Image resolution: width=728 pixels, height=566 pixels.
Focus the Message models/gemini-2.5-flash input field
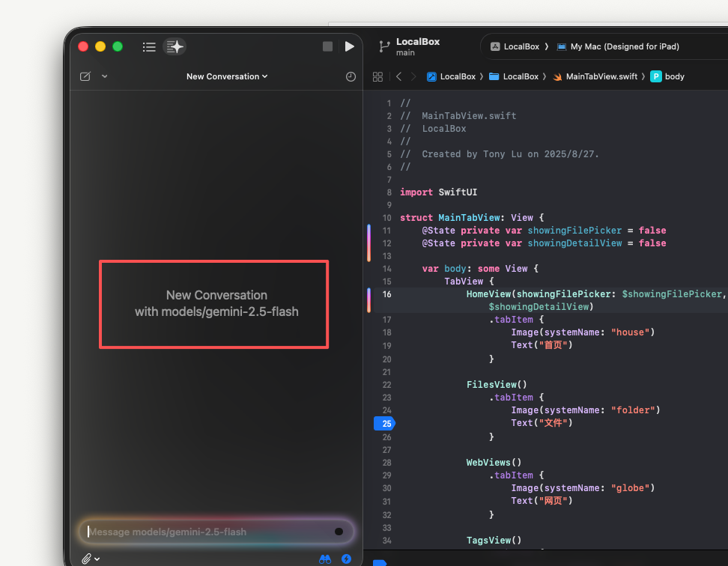point(206,532)
